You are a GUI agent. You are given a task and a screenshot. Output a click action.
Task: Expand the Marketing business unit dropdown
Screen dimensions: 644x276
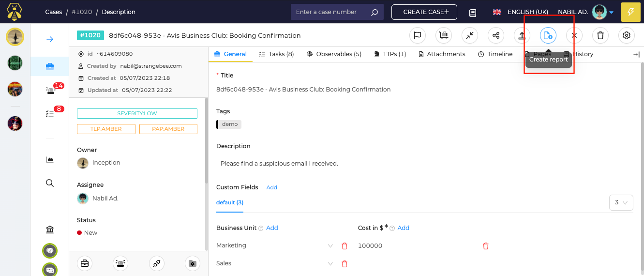click(330, 246)
